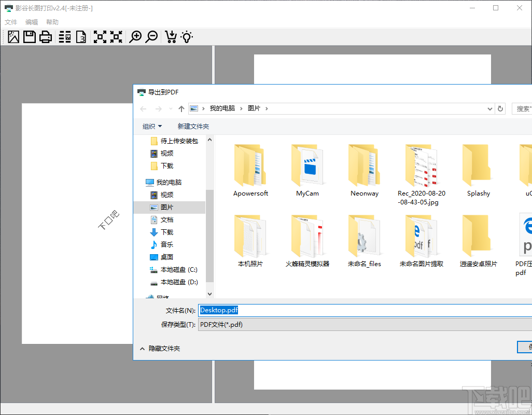Select Rec_2020-08-20-08-43-05.jpg folder
532x415 pixels.
click(x=422, y=175)
